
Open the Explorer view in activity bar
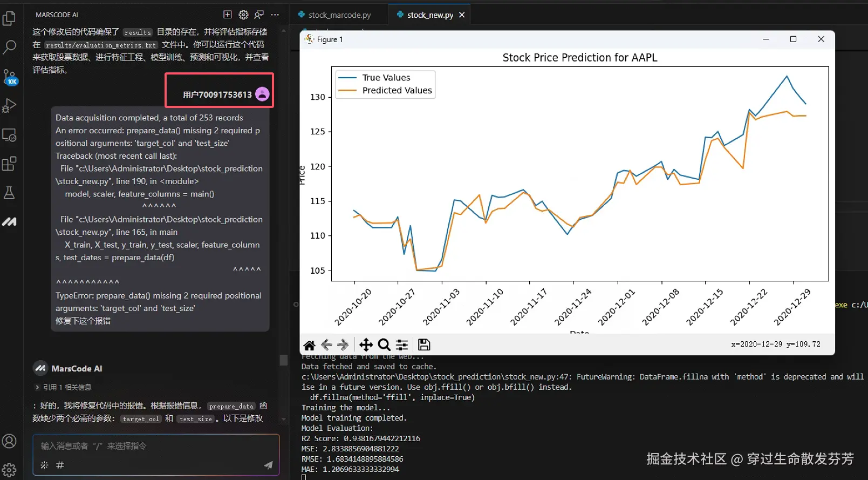pos(9,18)
